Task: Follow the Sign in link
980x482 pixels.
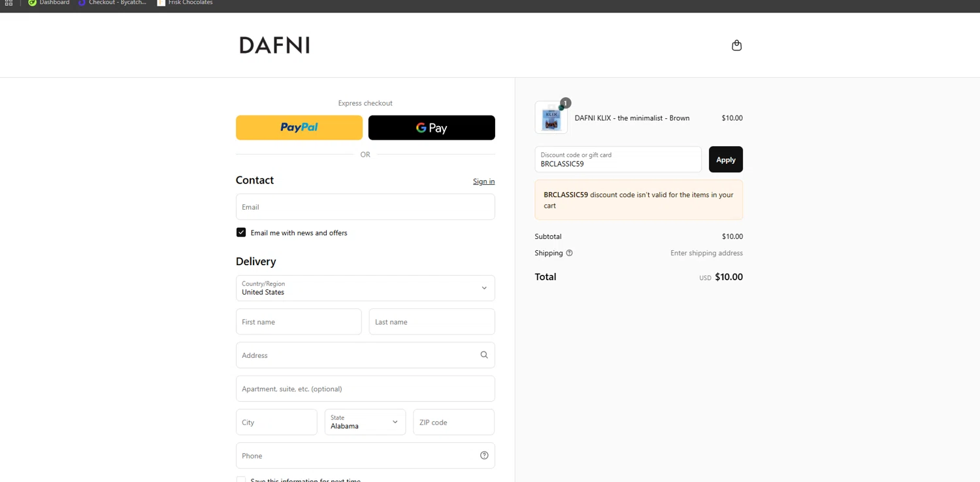Action: 484,182
